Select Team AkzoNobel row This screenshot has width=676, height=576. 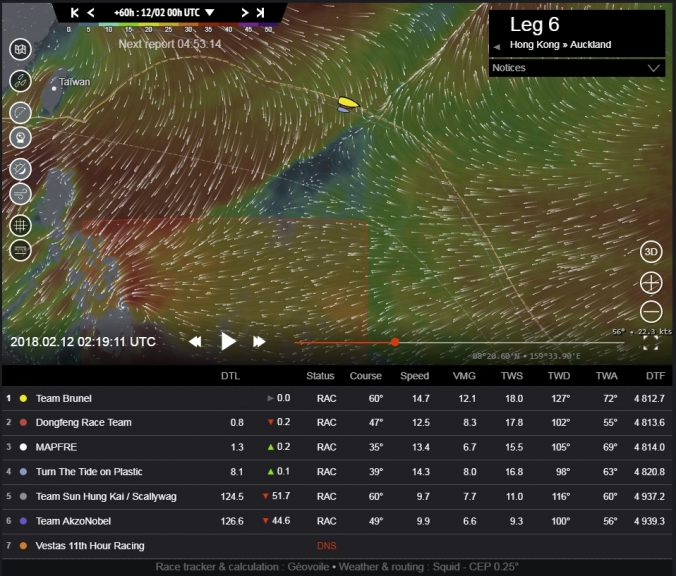337,521
